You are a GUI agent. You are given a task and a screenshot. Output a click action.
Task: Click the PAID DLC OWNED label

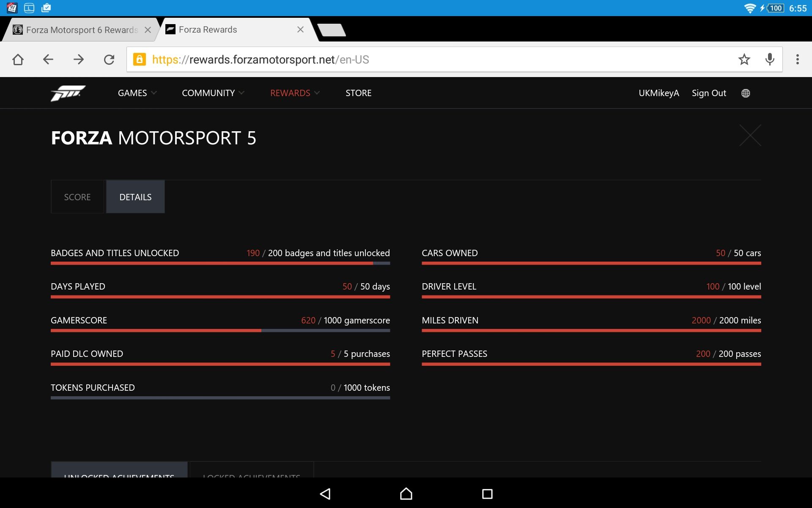click(x=87, y=354)
